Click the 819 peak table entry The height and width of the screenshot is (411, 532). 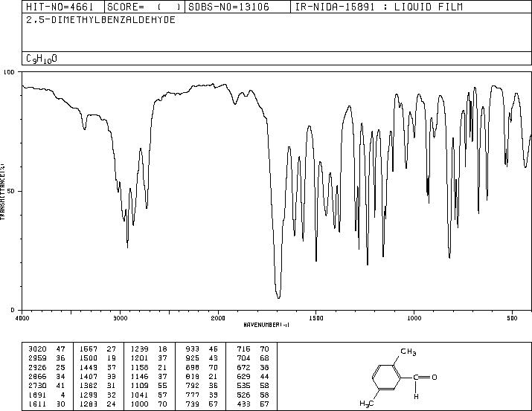202,376
